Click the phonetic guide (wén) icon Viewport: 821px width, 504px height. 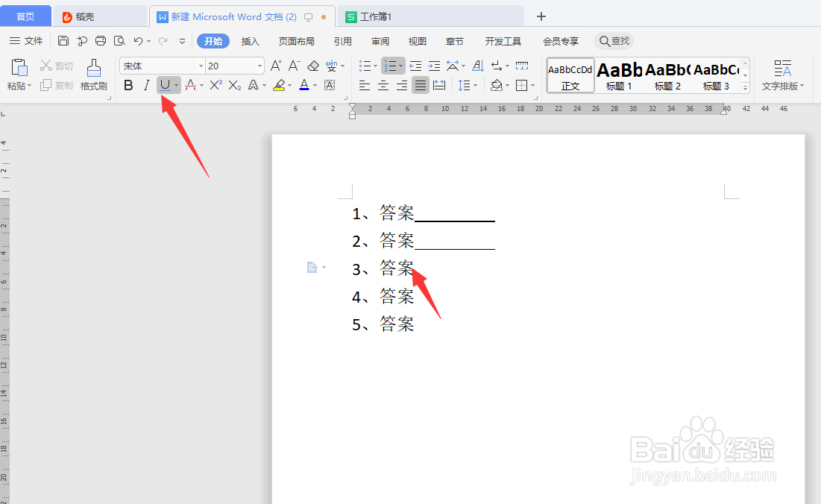pos(331,66)
